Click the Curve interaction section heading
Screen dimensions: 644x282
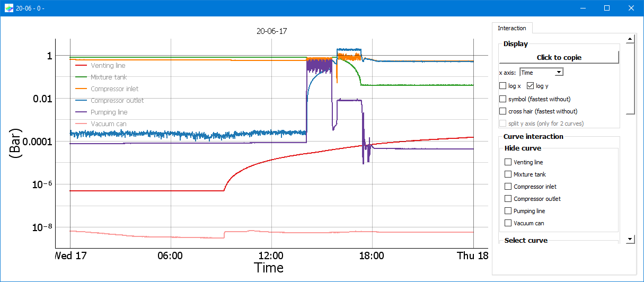pyautogui.click(x=533, y=137)
